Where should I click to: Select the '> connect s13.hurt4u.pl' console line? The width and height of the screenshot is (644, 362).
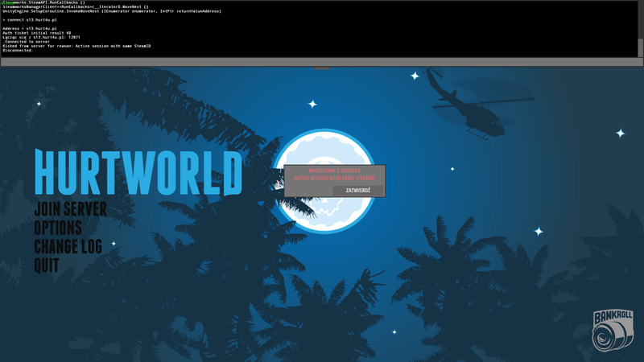coord(30,19)
